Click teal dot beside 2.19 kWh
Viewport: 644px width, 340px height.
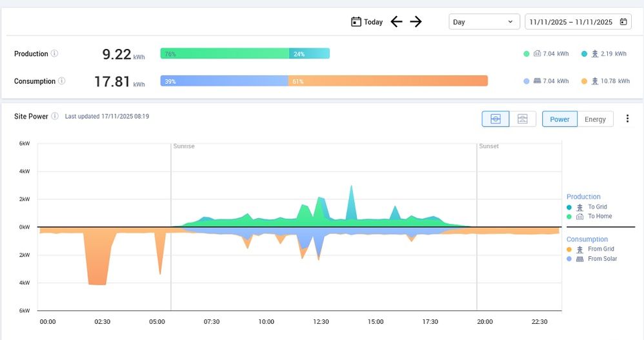584,54
